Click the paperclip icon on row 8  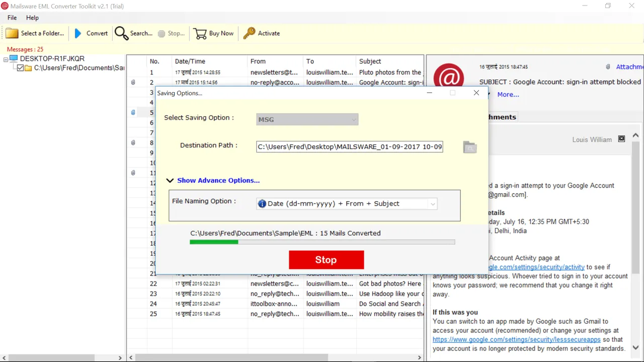[133, 143]
